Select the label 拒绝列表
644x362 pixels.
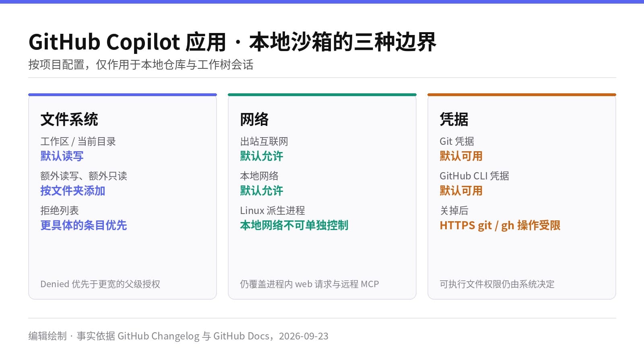[x=60, y=211]
